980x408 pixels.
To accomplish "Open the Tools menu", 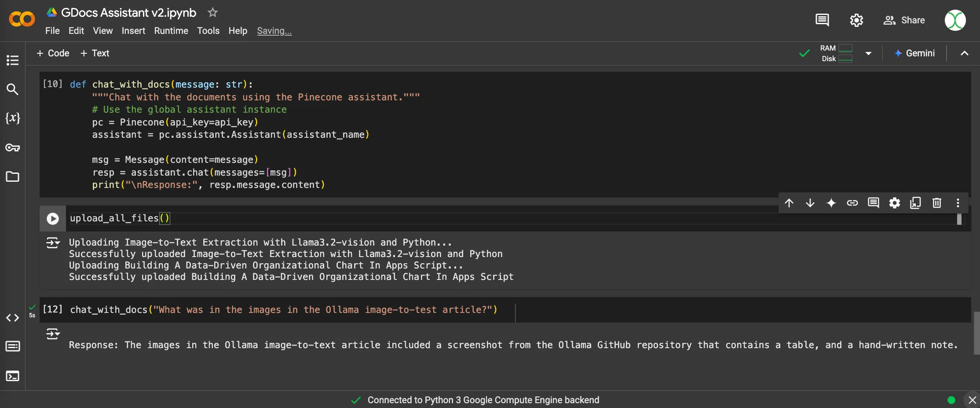I will 208,31.
